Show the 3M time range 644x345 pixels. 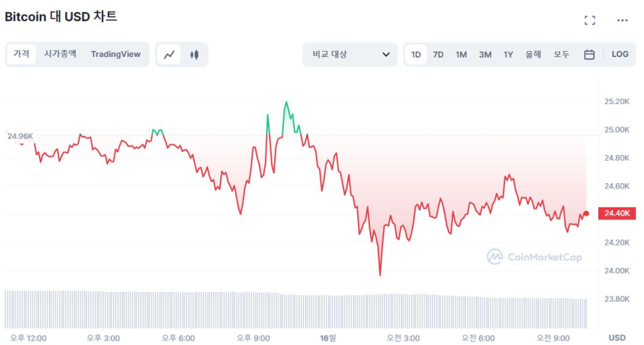485,55
